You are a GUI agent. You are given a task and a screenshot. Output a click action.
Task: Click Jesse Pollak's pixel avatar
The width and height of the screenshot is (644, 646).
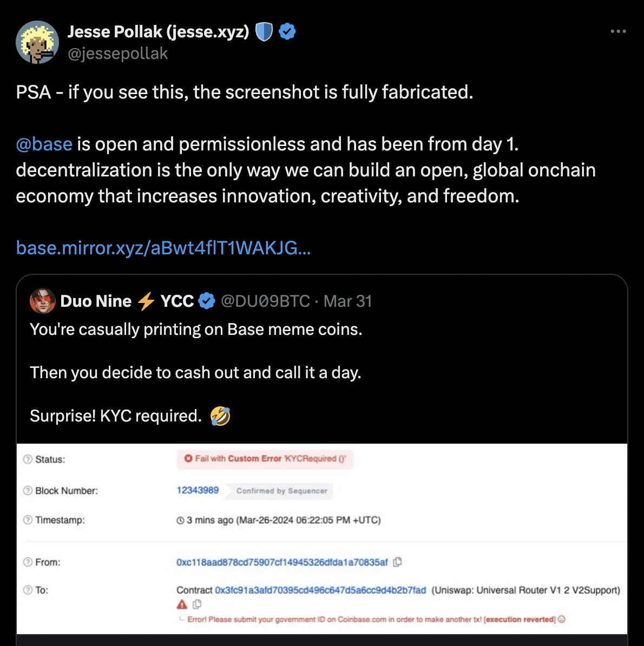(x=37, y=42)
